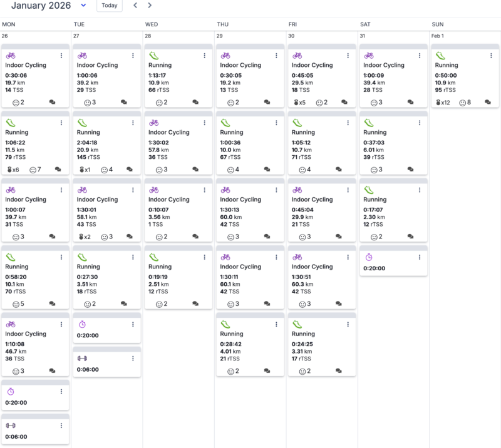Click smiley rating on Thursday's 1:00:36 Running card
The image size is (501, 448).
230,169
